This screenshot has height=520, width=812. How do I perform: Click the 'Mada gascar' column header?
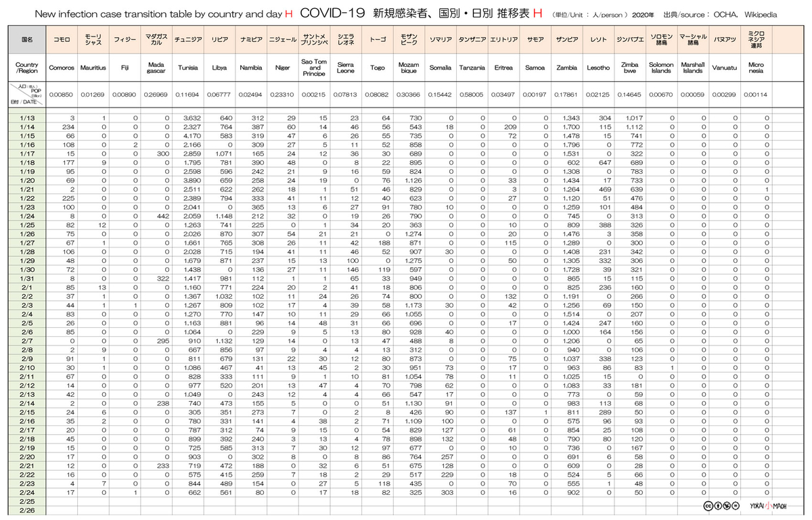(156, 68)
